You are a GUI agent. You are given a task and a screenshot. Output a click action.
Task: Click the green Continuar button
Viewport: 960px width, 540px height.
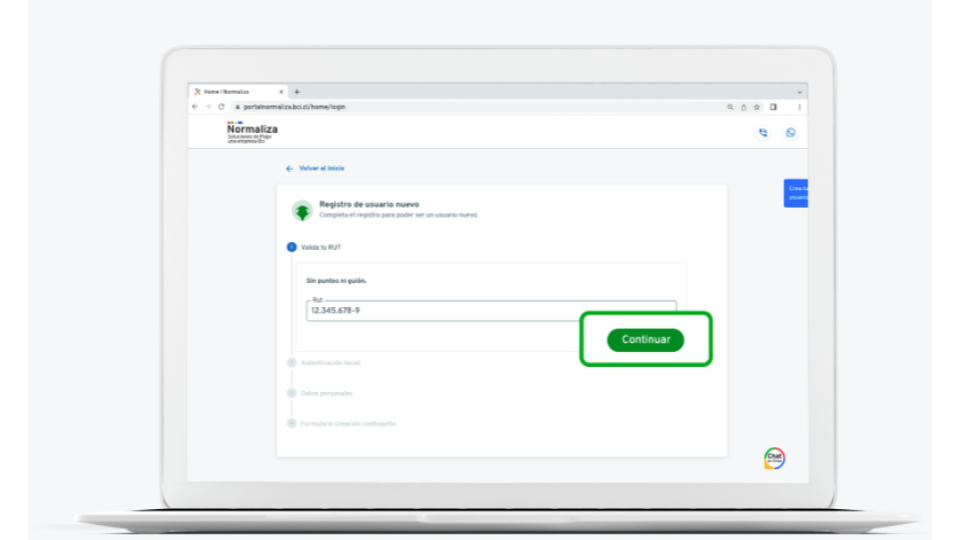tap(645, 340)
